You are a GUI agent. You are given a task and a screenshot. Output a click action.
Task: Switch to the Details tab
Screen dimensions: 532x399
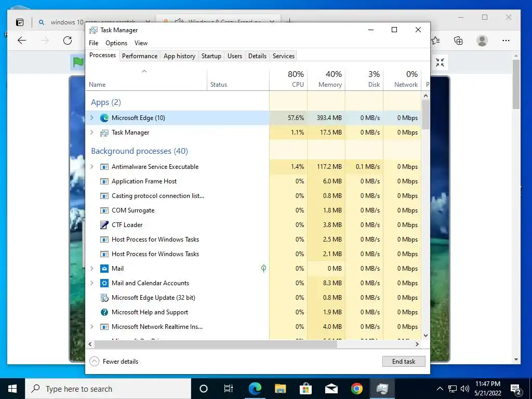(257, 56)
